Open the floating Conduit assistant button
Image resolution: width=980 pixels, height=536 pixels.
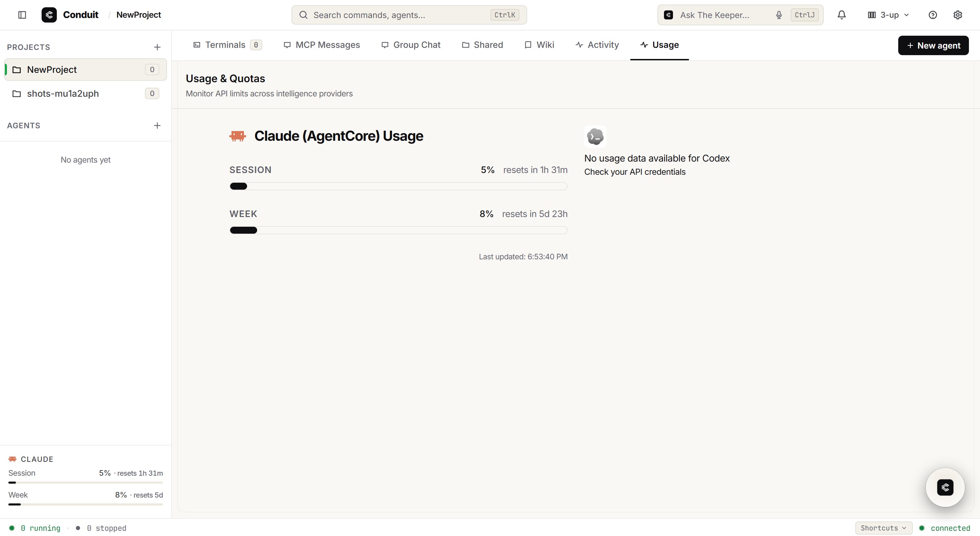click(x=945, y=487)
